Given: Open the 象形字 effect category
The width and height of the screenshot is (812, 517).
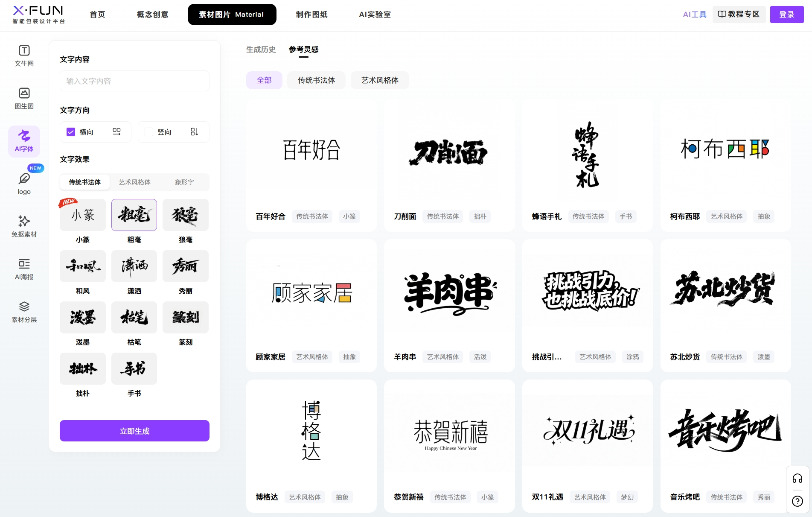Looking at the screenshot, I should (x=185, y=182).
